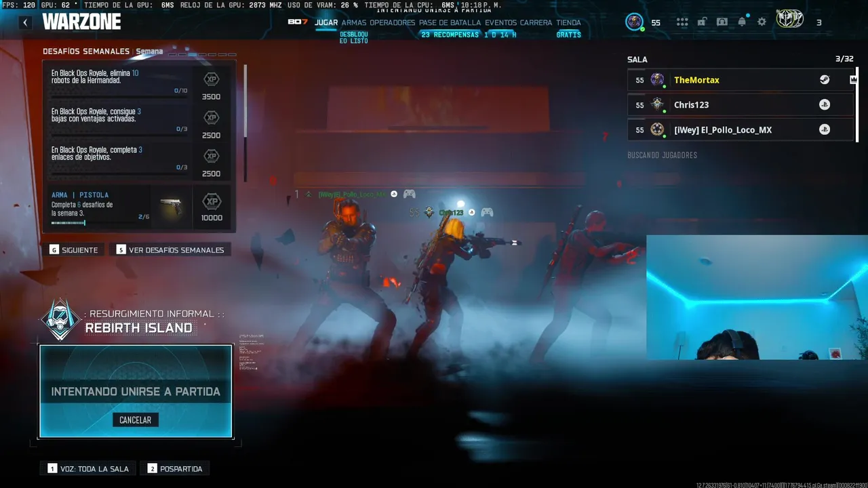Click the REBIRTH ISLAND mode title
868x488 pixels.
139,328
